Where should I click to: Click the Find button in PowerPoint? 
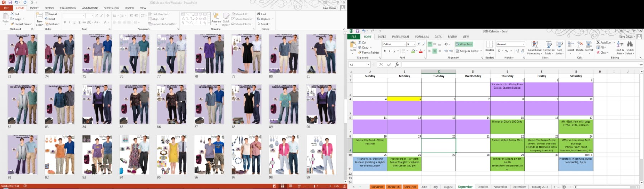(262, 14)
